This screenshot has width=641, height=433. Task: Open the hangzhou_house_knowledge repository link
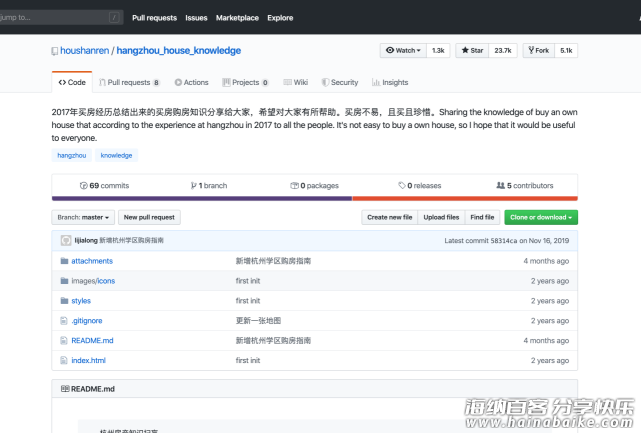point(179,51)
